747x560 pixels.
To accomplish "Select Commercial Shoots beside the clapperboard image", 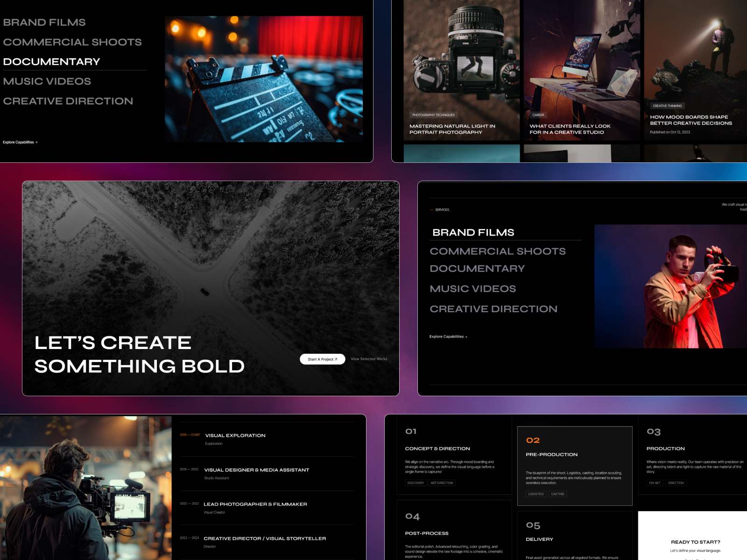I will tap(72, 42).
